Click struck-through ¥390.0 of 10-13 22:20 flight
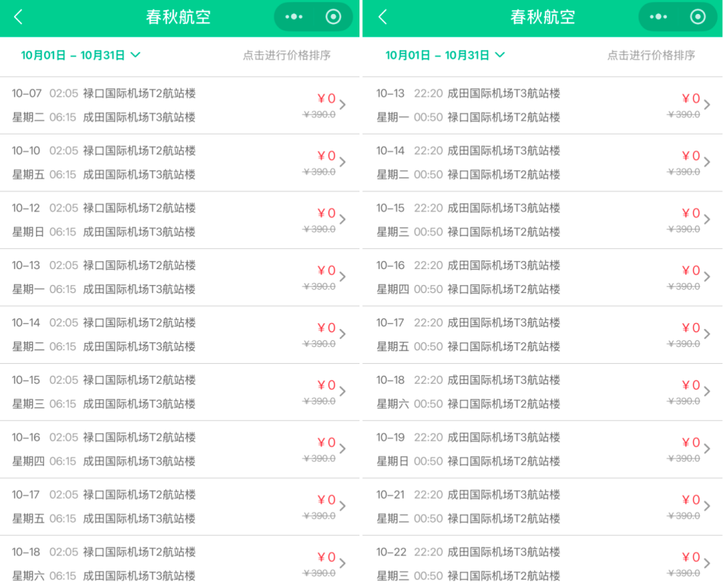The width and height of the screenshot is (723, 588). click(684, 115)
